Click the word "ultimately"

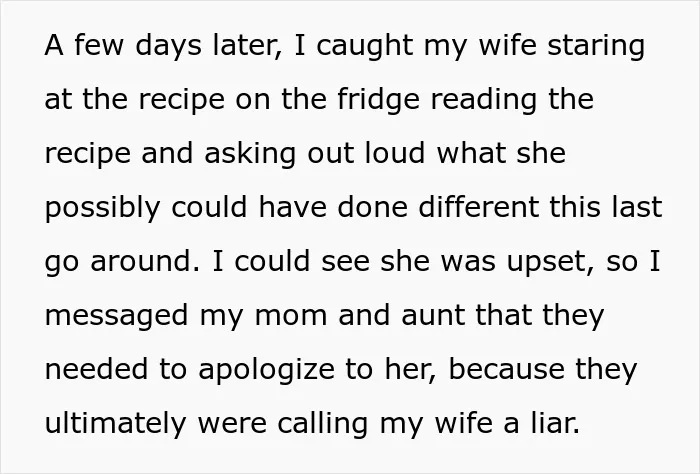[115, 424]
